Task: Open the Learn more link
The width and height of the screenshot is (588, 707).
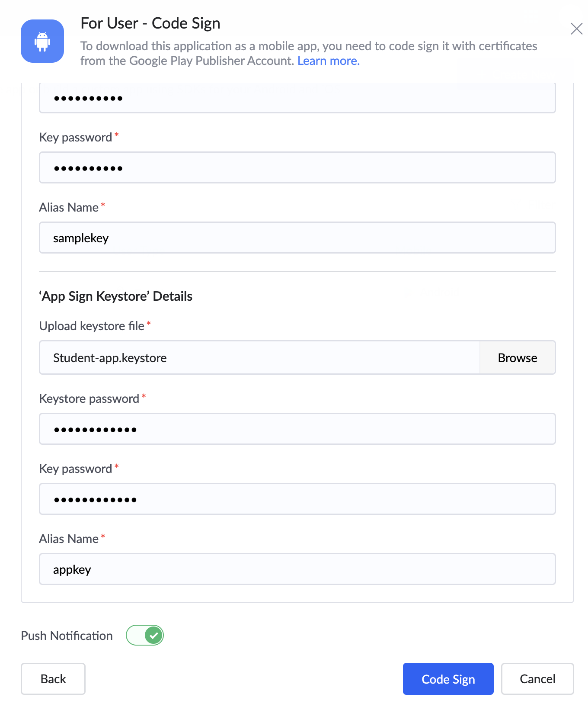Action: click(x=328, y=61)
